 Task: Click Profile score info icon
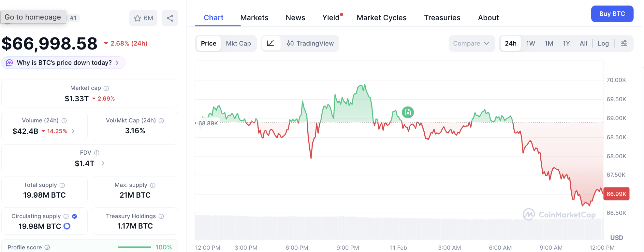click(47, 247)
